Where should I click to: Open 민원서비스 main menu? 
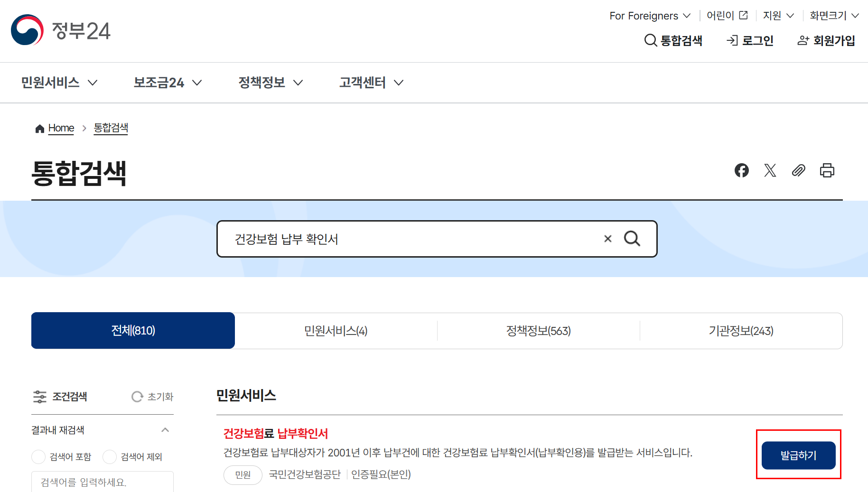pyautogui.click(x=59, y=83)
